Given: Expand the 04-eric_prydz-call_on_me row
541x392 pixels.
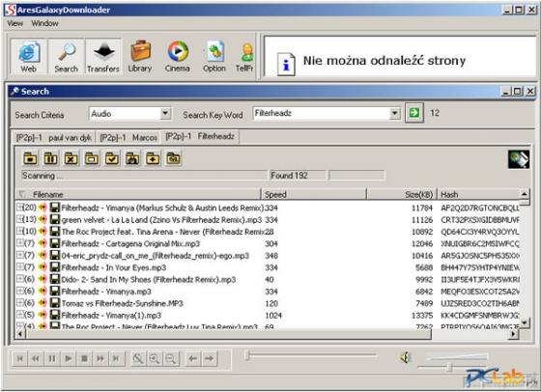Looking at the screenshot, I should [19, 255].
